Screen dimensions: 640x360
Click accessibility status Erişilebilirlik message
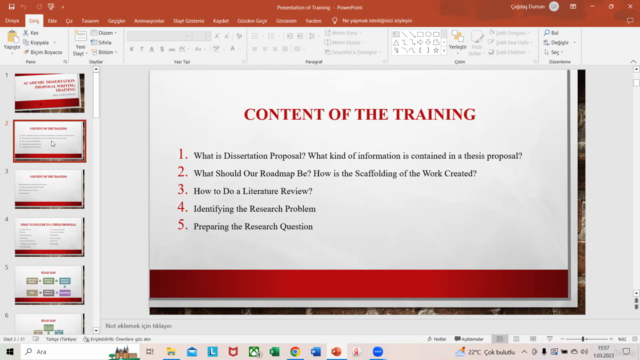(x=117, y=339)
